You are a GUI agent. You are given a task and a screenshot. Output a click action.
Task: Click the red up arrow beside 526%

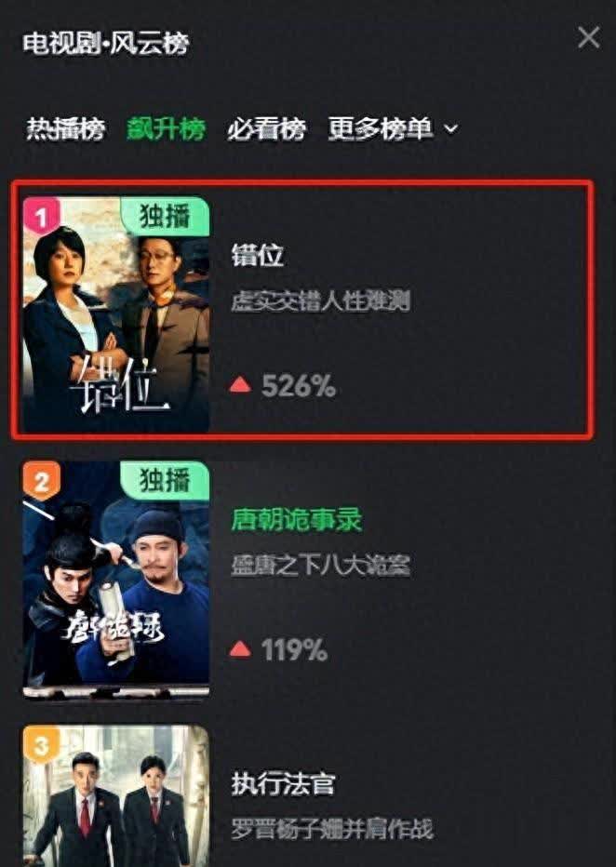240,385
